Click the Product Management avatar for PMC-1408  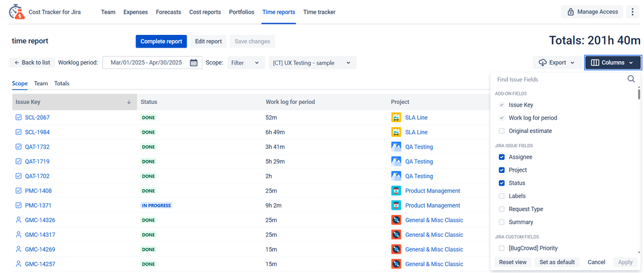[396, 191]
